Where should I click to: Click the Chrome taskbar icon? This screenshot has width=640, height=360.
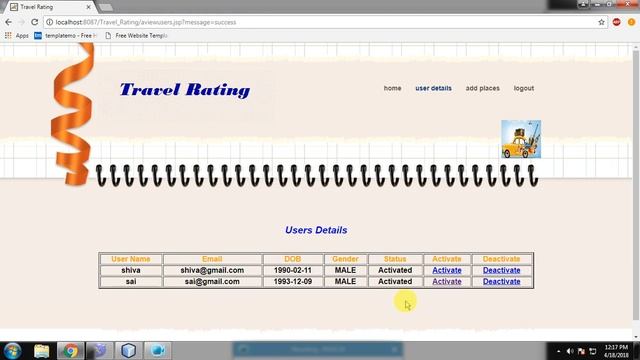pos(70,351)
